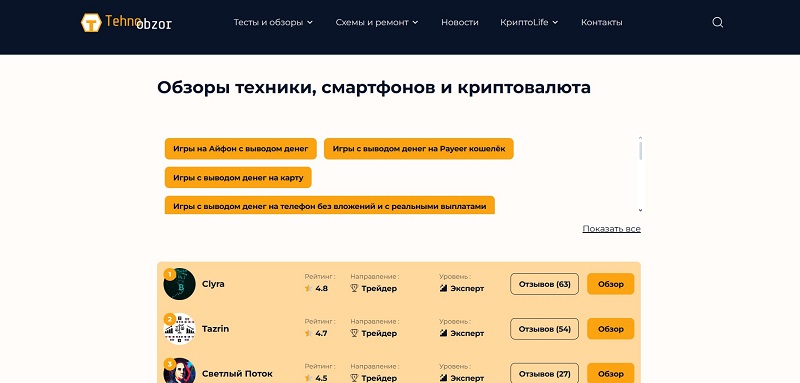Click the rank 1 badge on Clyra
Viewport: 800px width, 383px height.
coord(169,275)
